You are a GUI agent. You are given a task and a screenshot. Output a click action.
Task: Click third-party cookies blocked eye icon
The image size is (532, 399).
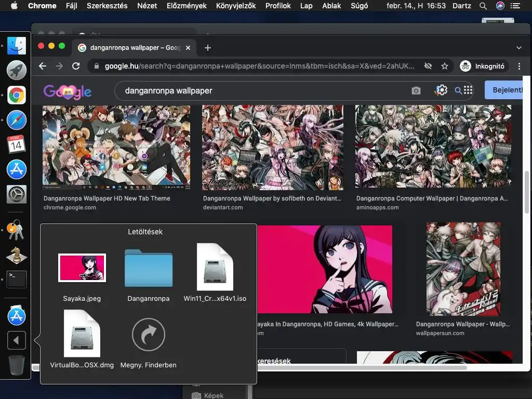pyautogui.click(x=428, y=66)
